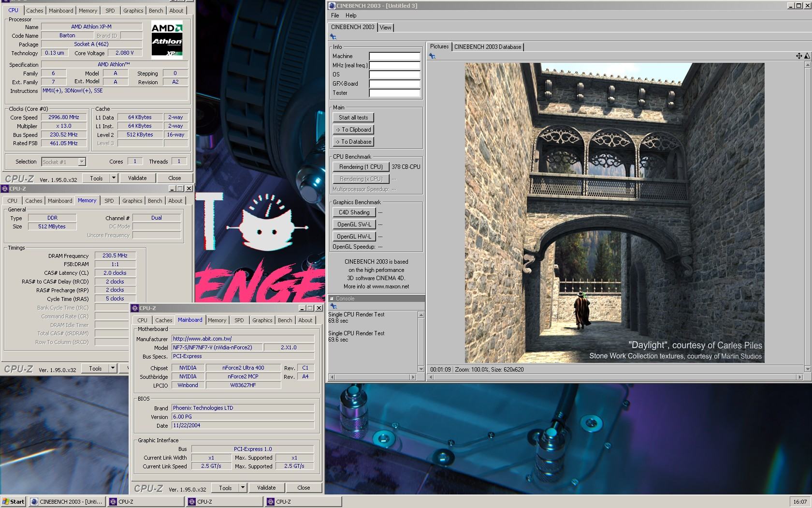
Task: Click console vertical scrollbar up arrow
Action: (421, 315)
